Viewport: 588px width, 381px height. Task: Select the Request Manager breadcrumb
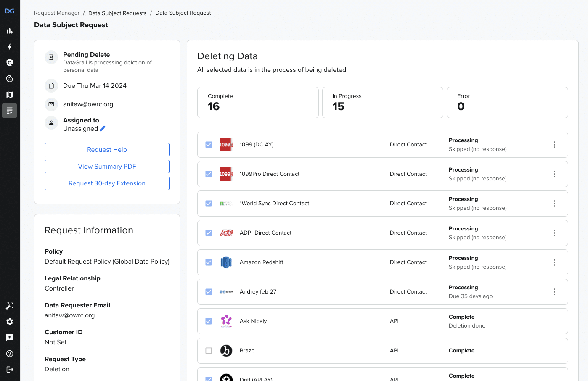click(x=57, y=13)
